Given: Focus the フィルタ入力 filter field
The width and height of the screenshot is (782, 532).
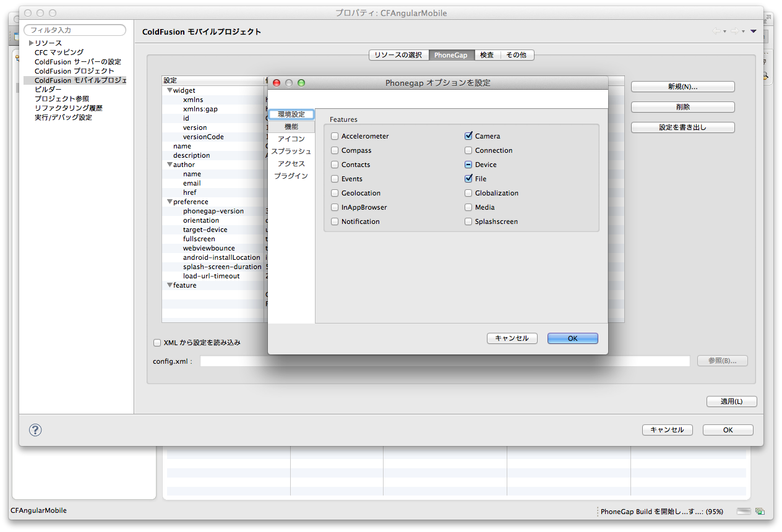Looking at the screenshot, I should (x=75, y=30).
